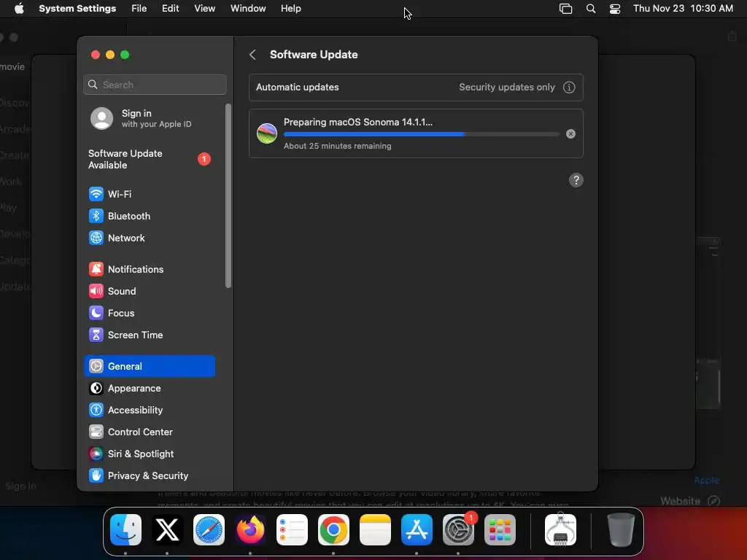Click the macOS Sonoma update icon

pyautogui.click(x=267, y=133)
